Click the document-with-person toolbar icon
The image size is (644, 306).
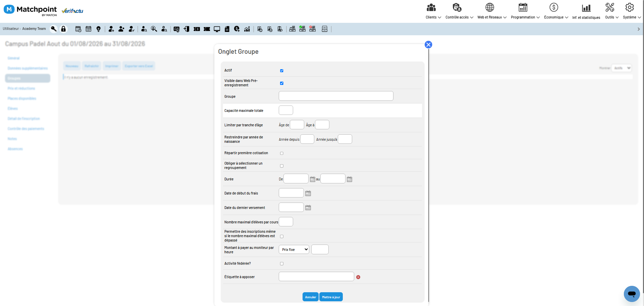point(280,29)
